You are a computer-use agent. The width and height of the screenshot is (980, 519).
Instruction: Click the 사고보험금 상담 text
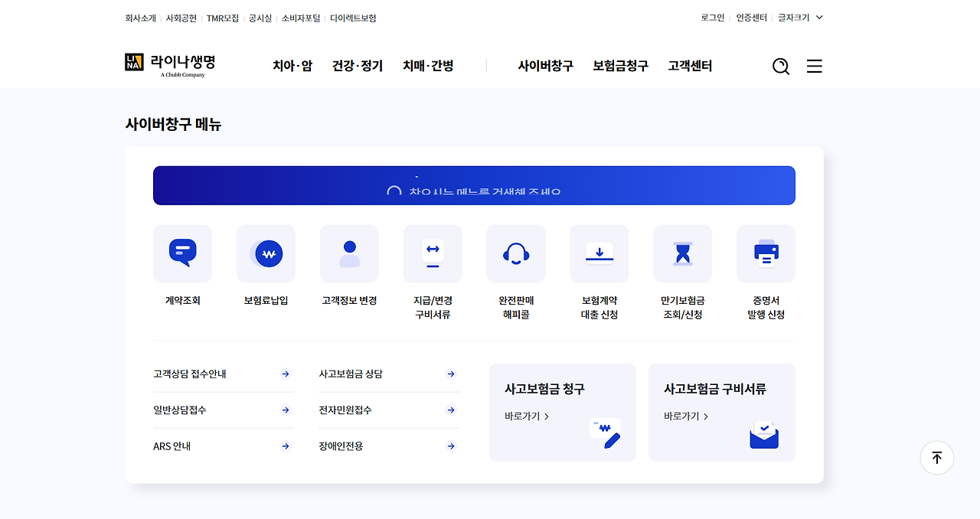pyautogui.click(x=351, y=374)
